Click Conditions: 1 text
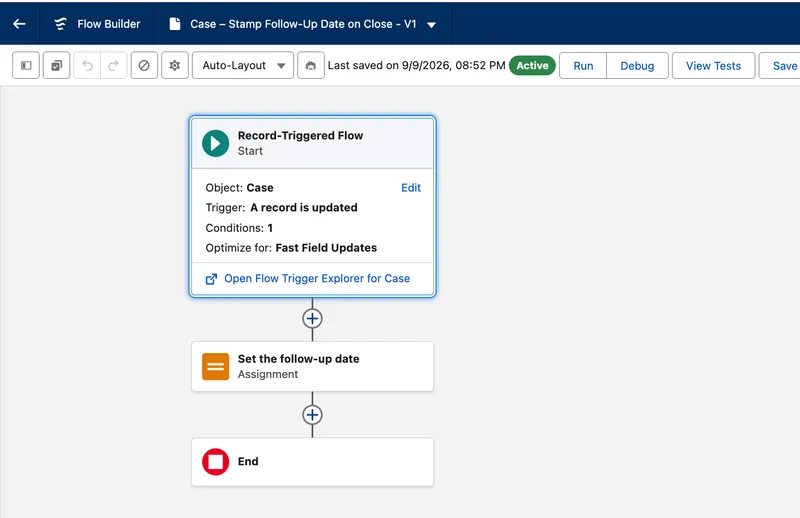 (x=239, y=228)
